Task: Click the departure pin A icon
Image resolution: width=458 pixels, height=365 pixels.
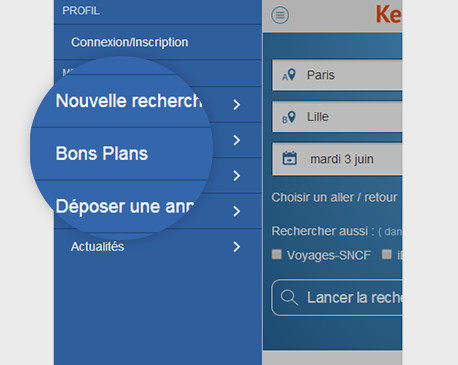Action: [x=289, y=75]
